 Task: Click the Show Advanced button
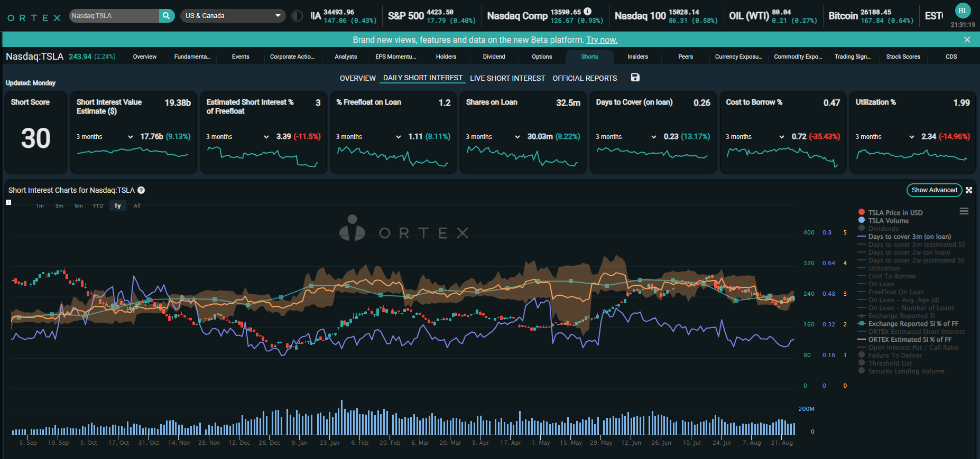pyautogui.click(x=934, y=190)
